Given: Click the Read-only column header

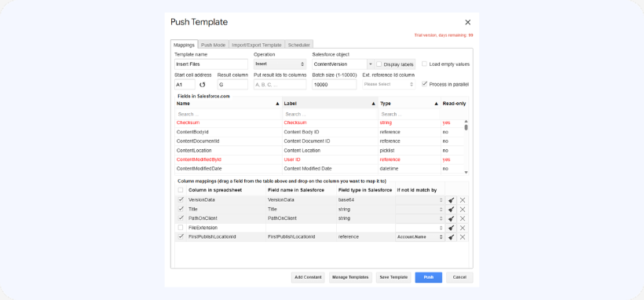Looking at the screenshot, I should point(454,104).
